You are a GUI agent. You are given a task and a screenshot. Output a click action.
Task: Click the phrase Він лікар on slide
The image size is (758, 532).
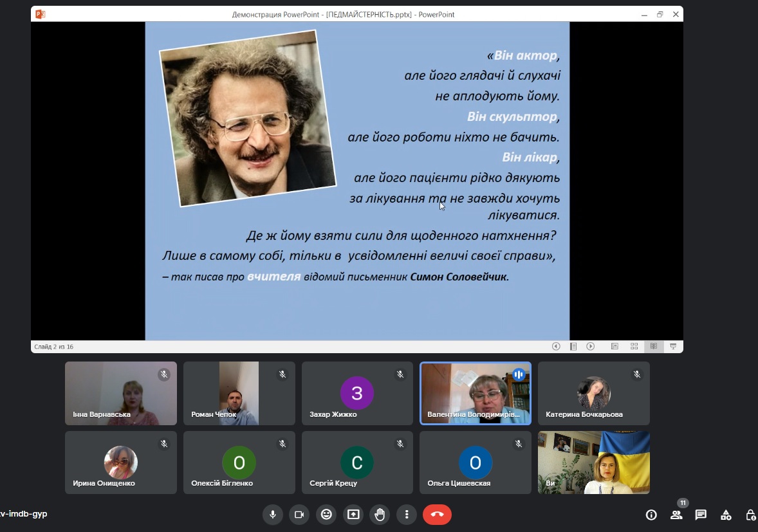(x=530, y=158)
